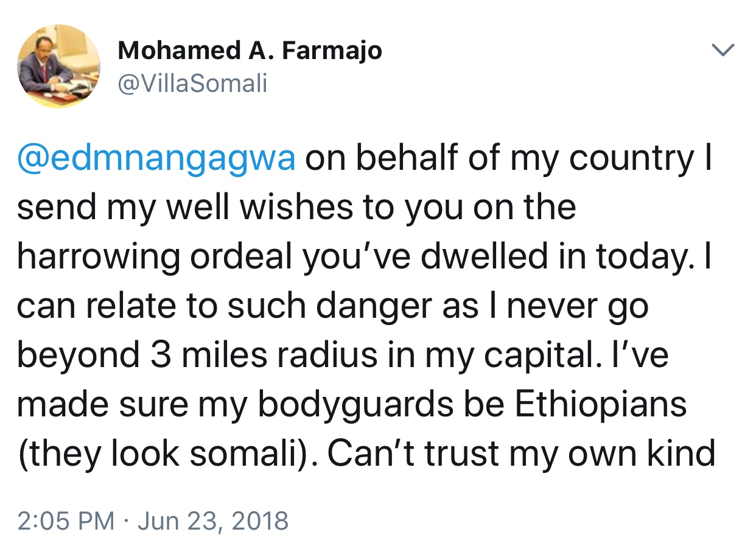Click the Jun 23, 2018 date
The height and width of the screenshot is (557, 756).
click(213, 521)
